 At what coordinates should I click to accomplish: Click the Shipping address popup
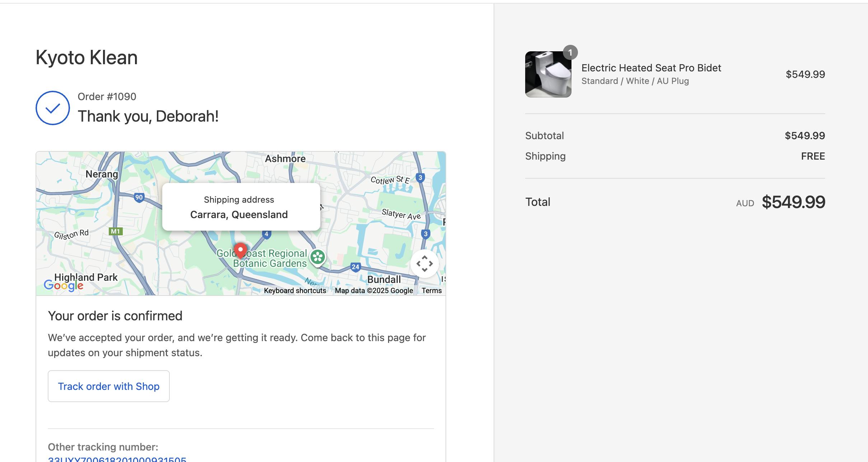coord(241,207)
